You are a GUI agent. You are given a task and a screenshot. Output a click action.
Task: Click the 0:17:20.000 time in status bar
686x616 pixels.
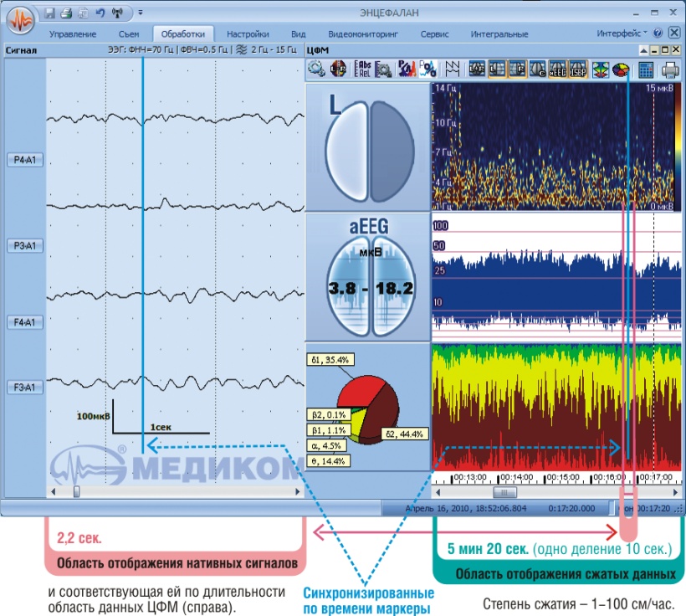(571, 508)
